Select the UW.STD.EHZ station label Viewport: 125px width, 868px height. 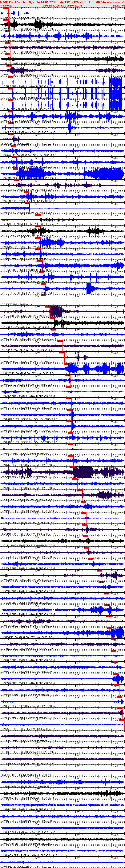[29, 40]
